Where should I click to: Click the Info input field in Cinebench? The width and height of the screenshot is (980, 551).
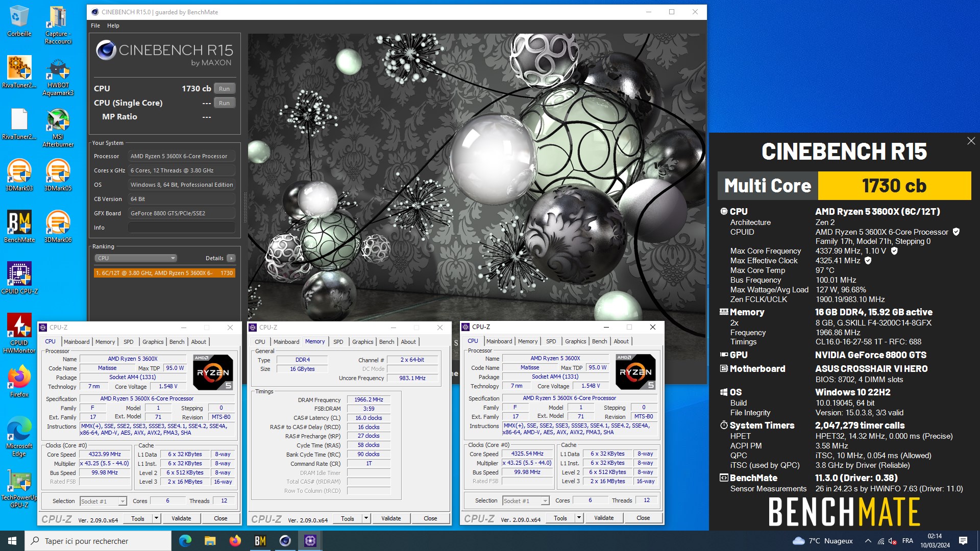[182, 228]
